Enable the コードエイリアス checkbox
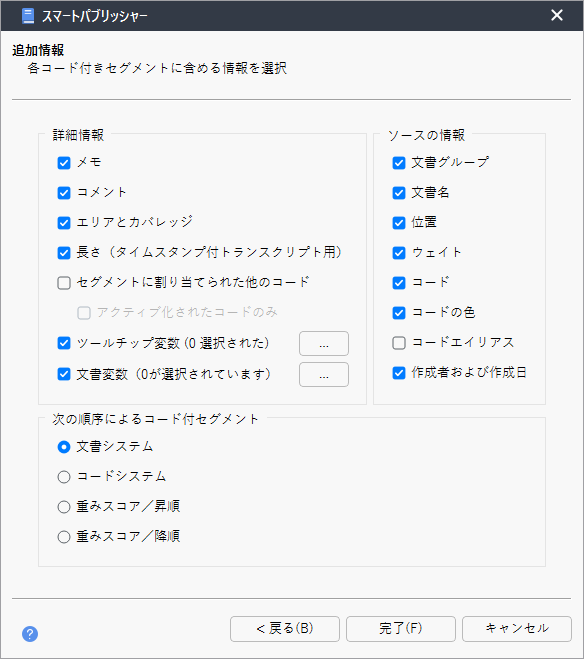The height and width of the screenshot is (659, 584). point(399,343)
